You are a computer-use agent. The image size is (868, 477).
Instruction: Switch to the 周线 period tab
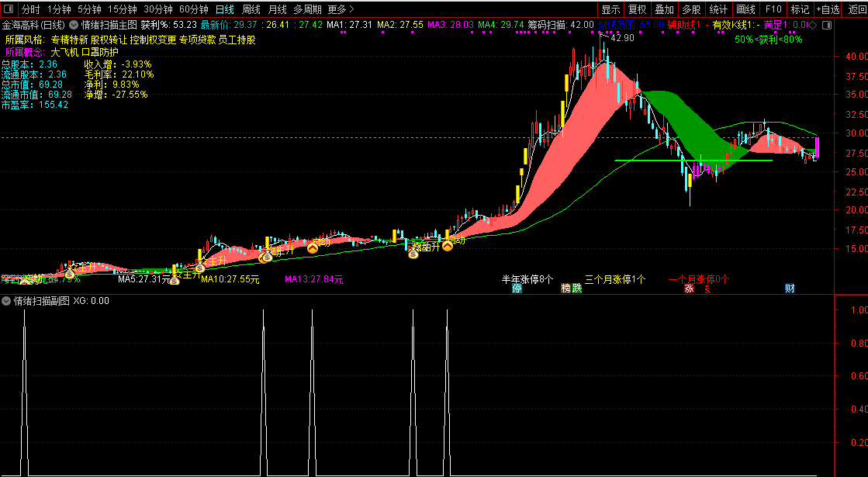(x=252, y=9)
